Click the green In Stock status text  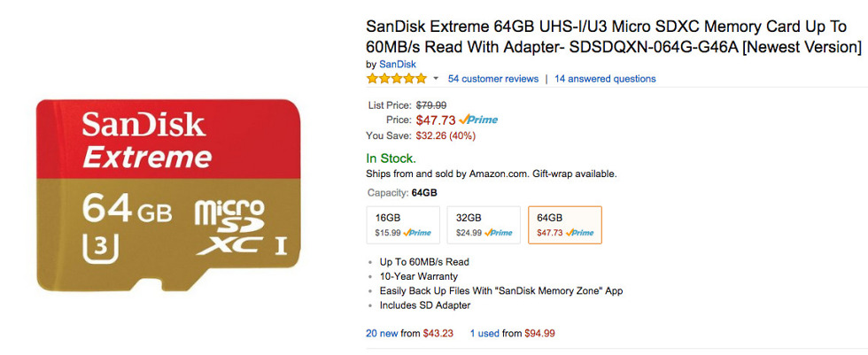(x=391, y=158)
